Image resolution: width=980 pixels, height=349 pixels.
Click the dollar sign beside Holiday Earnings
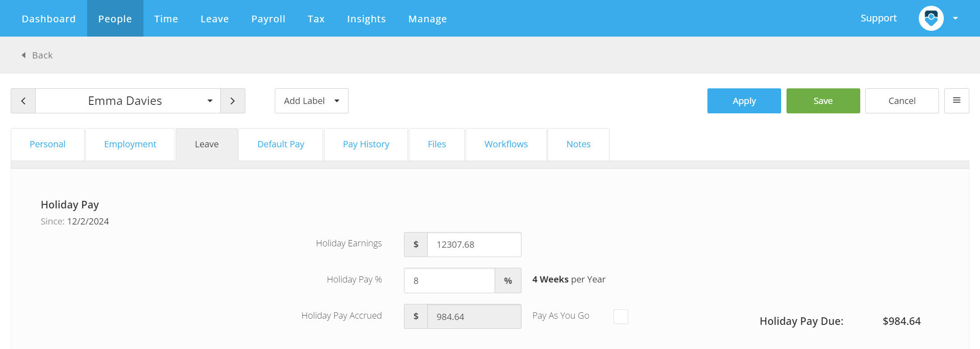pyautogui.click(x=416, y=245)
